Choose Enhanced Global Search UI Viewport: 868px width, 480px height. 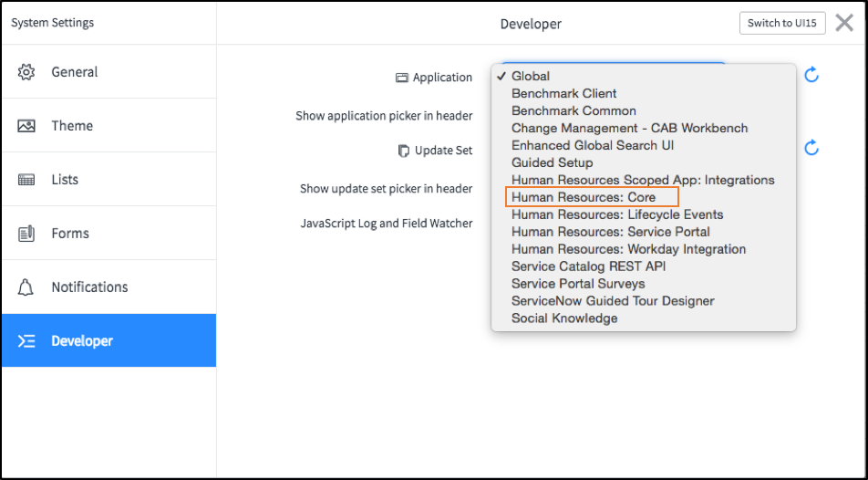coord(644,145)
